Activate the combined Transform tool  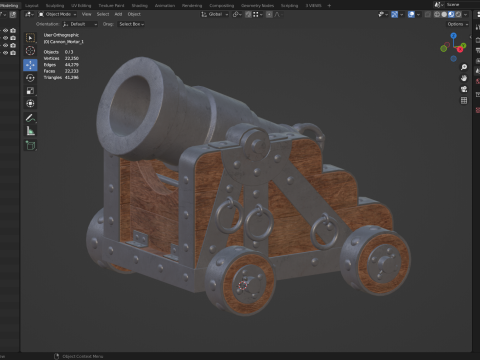tap(30, 104)
